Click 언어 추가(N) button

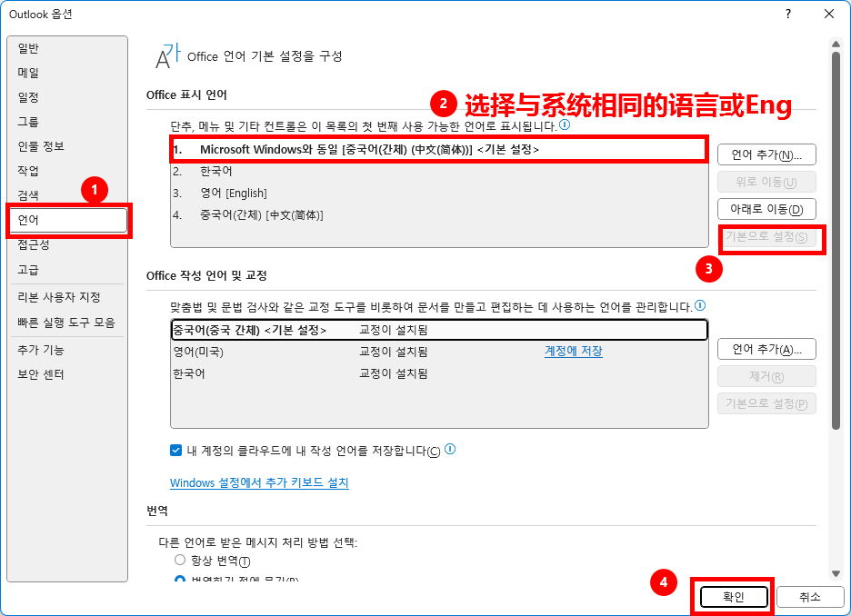coord(766,155)
